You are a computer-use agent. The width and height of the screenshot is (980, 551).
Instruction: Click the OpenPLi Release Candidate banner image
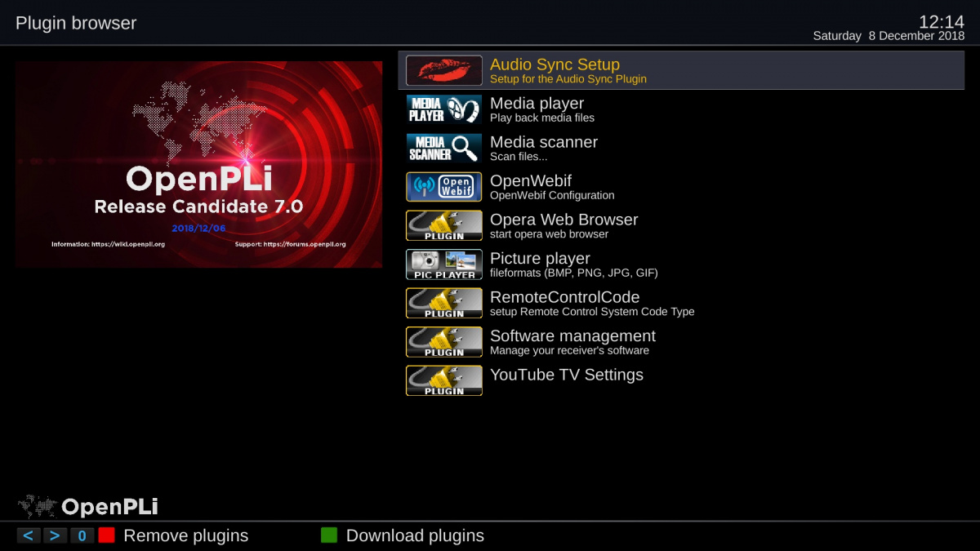pos(198,164)
